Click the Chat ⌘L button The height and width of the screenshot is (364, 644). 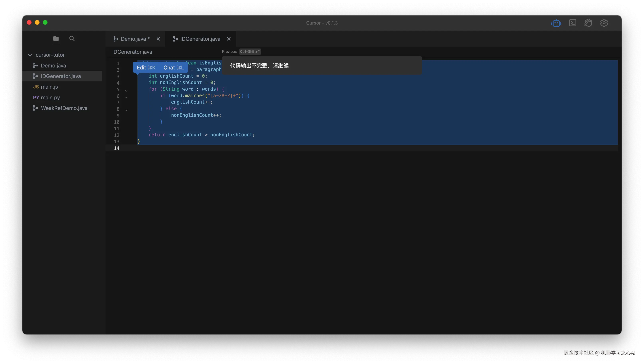[x=173, y=68]
